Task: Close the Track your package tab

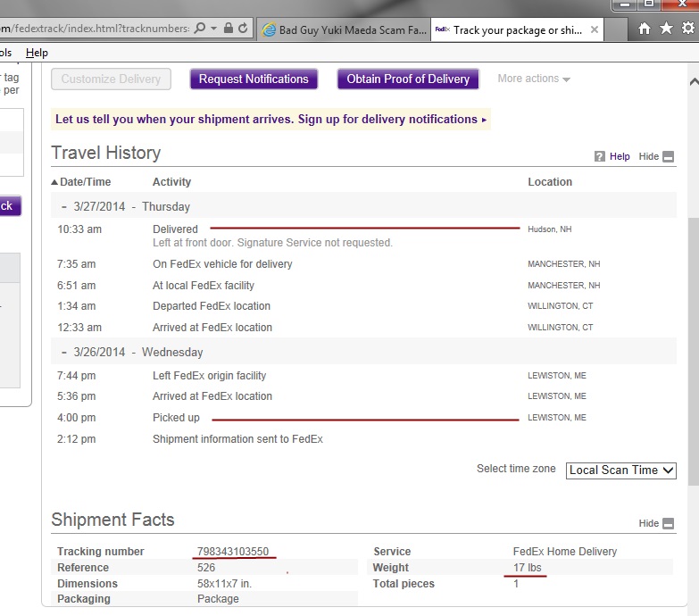Action: click(595, 29)
